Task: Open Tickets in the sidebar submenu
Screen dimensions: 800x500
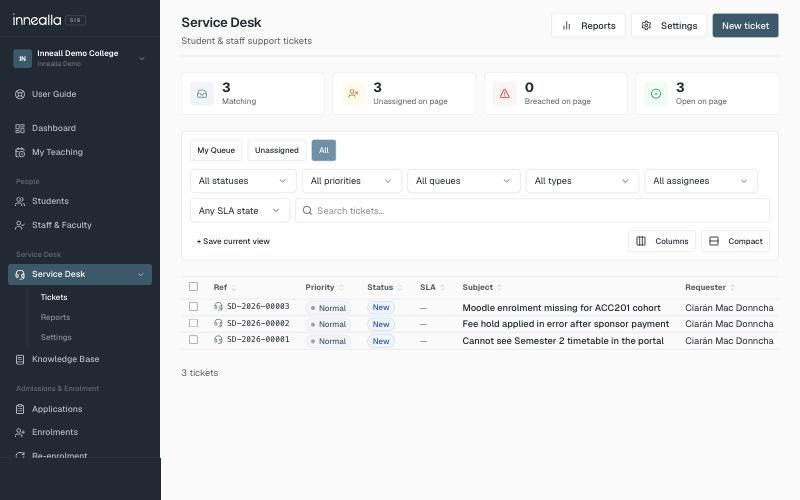Action: click(54, 297)
